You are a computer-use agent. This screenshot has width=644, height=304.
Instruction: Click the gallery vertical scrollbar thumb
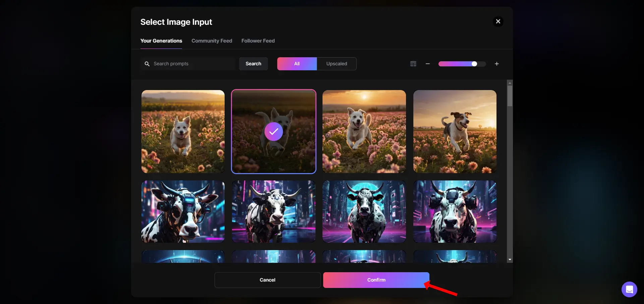point(510,96)
